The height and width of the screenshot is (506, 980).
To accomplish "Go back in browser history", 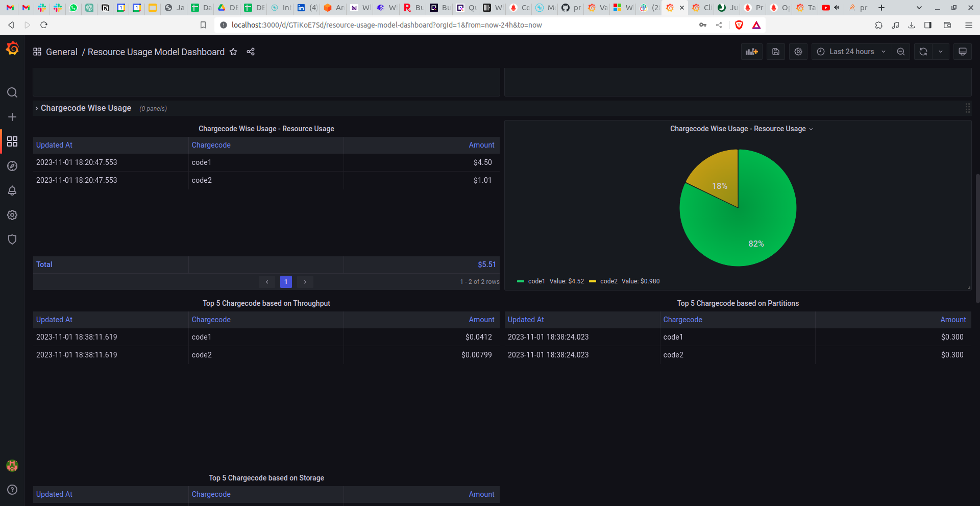I will pos(11,25).
